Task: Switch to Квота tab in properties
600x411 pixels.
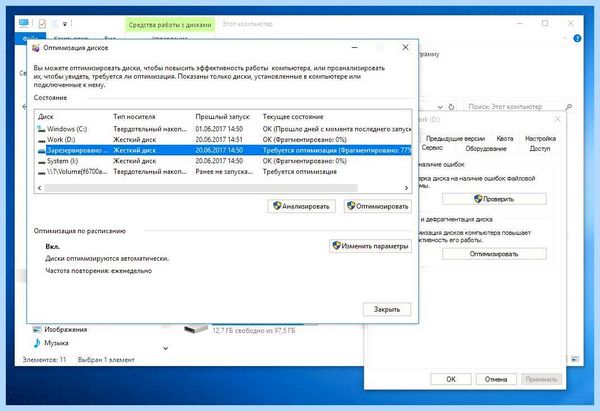Action: 505,139
